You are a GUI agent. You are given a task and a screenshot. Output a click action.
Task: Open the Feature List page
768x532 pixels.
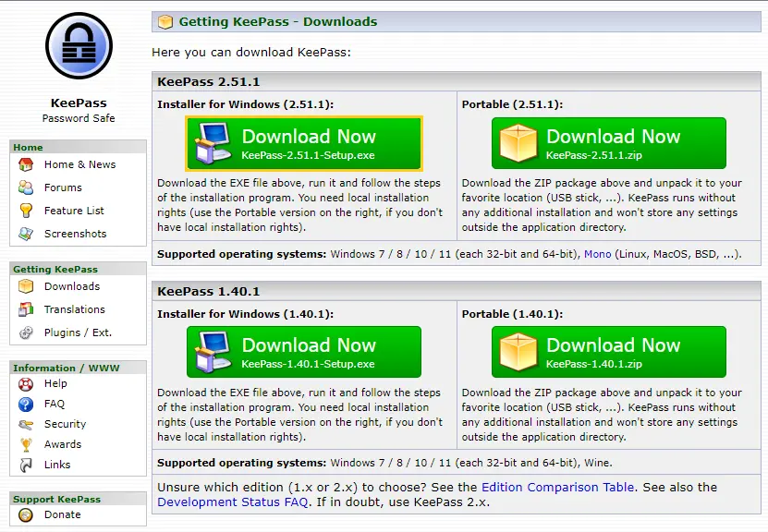(74, 211)
